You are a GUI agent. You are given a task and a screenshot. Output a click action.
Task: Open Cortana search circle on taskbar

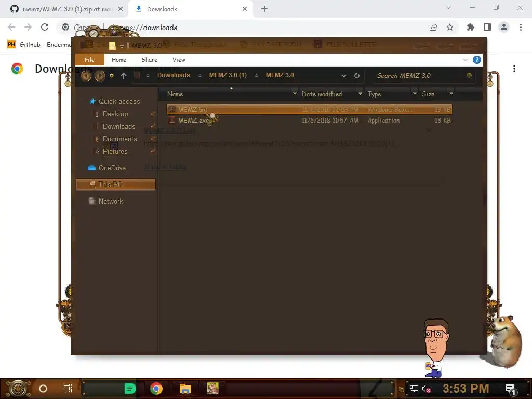tap(43, 389)
